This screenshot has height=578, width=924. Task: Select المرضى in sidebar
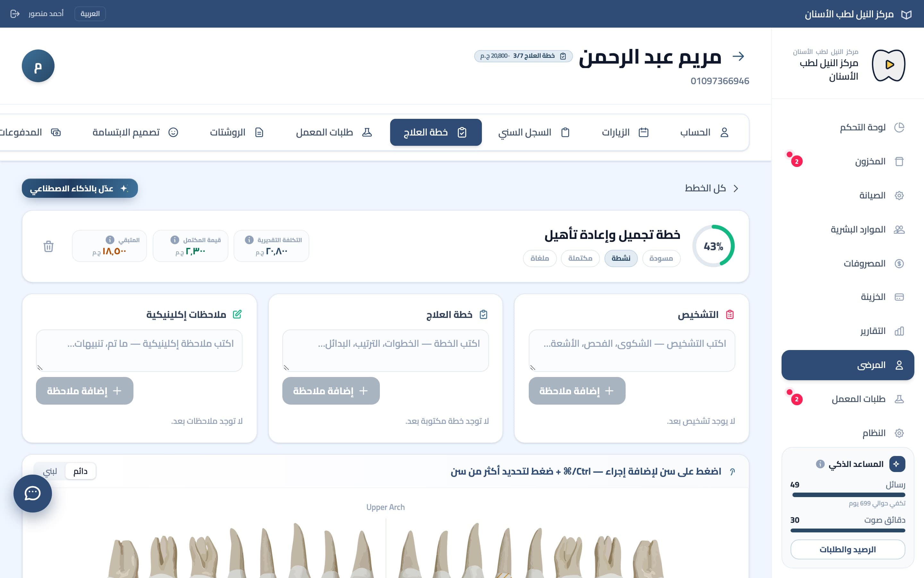[848, 365]
